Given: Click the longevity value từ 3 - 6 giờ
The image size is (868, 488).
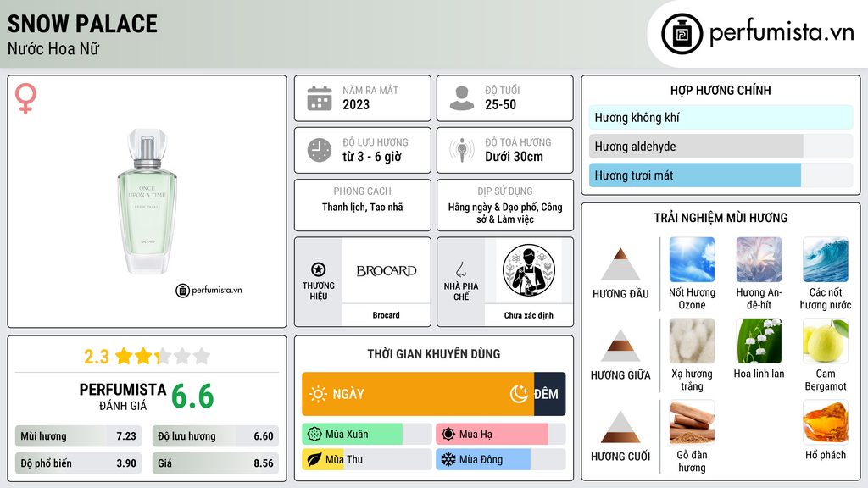Looking at the screenshot, I should pos(372,157).
